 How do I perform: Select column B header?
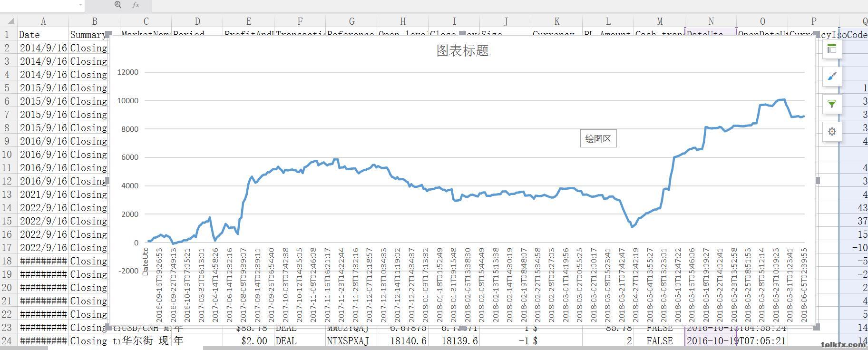[94, 21]
